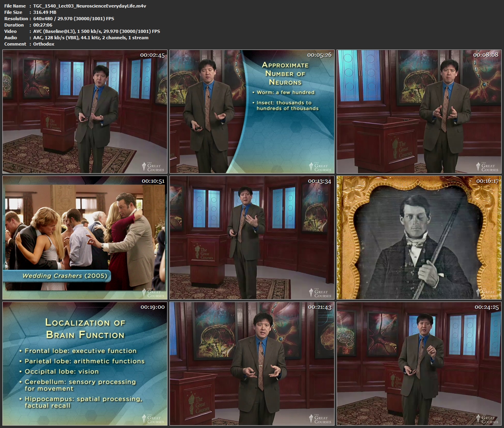
Task: Open the thumbnail timestamped 00:24:25
Action: (419, 363)
